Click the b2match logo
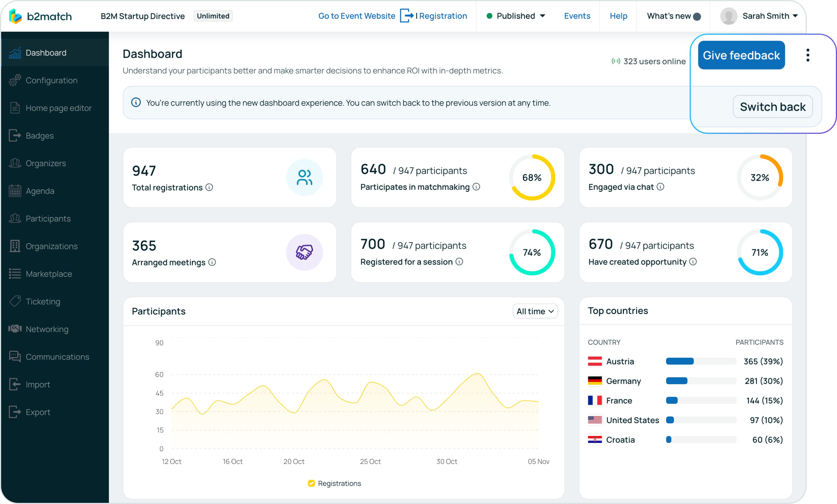Viewport: 837px width, 504px height. (40, 16)
